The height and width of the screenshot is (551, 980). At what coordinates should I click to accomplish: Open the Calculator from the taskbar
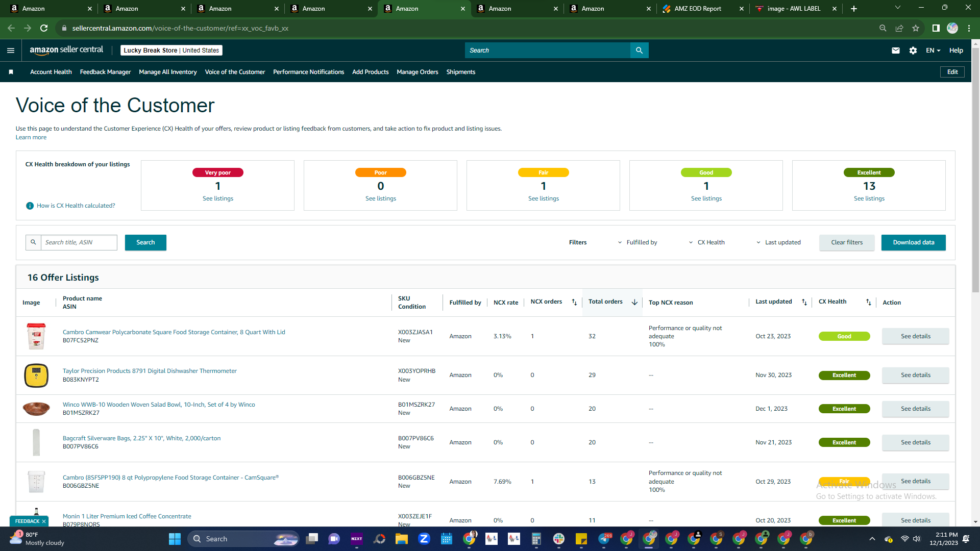coord(536,539)
